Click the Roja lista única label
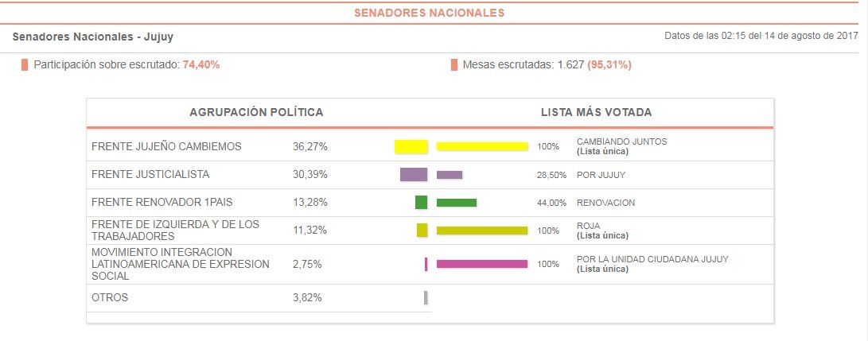 click(602, 235)
